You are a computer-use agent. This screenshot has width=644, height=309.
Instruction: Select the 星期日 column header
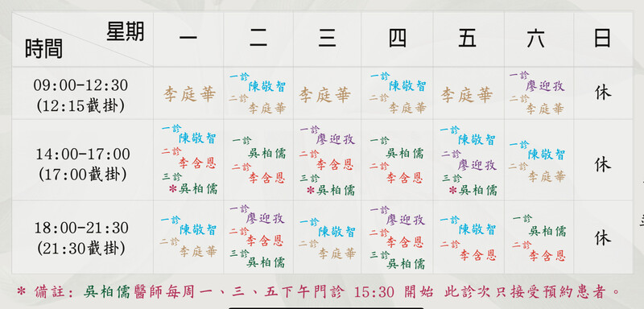[601, 38]
